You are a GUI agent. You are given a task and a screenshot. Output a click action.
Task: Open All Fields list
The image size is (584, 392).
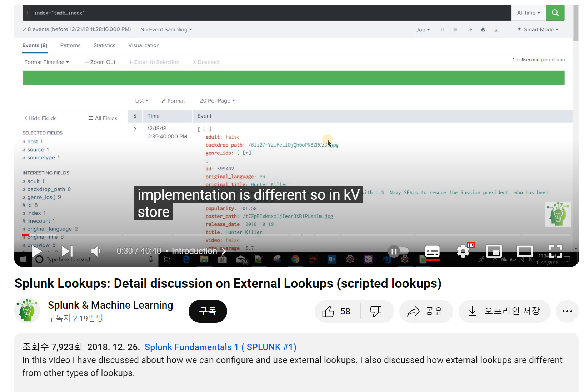pos(103,118)
